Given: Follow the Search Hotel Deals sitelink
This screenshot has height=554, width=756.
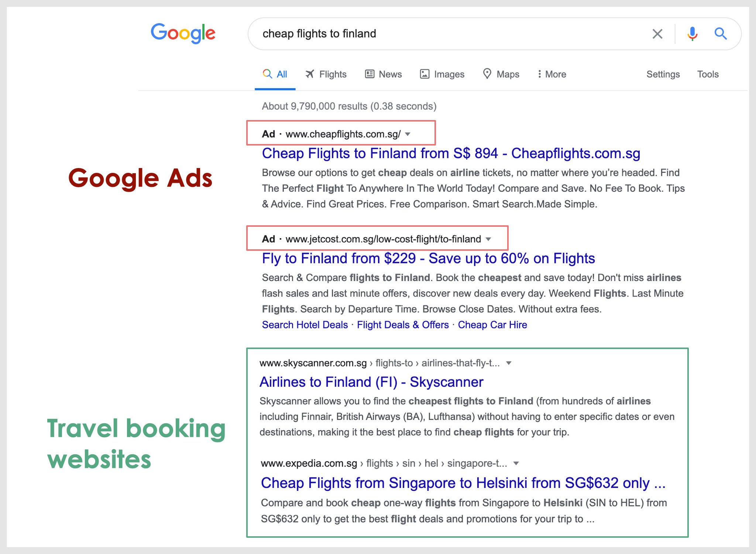Looking at the screenshot, I should tap(305, 325).
